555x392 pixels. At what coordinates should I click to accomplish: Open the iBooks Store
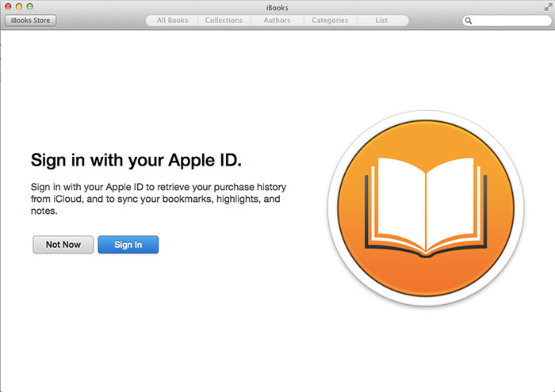coord(30,21)
